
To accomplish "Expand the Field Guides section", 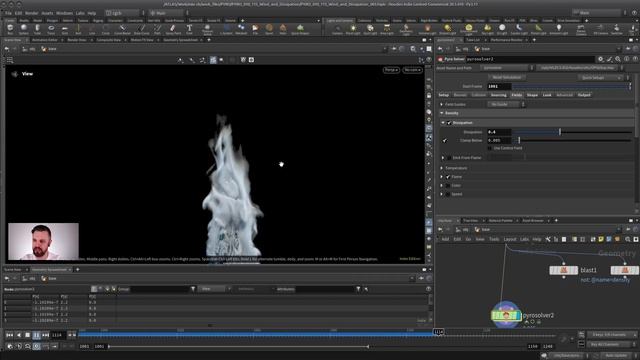I will tap(442, 104).
